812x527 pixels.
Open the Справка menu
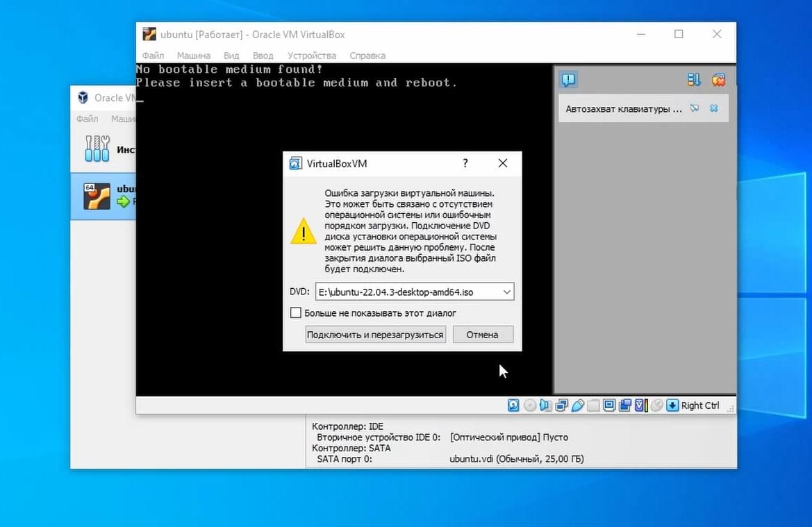tap(367, 56)
